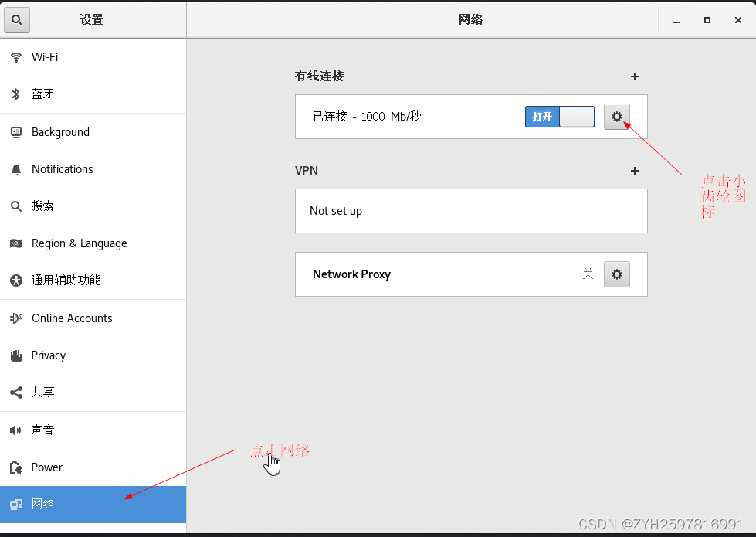Click the 设置 header title
Viewport: 756px width, 537px height.
point(92,20)
